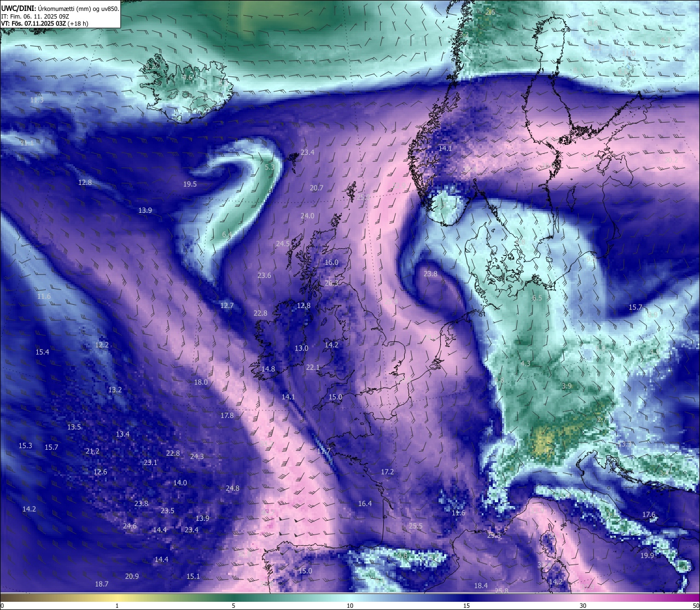Click the '24.8' value label
700x610 pixels.
tap(232, 489)
